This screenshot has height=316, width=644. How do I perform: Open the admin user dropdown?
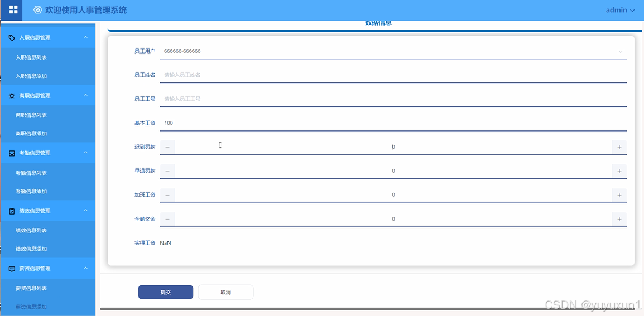coord(620,10)
